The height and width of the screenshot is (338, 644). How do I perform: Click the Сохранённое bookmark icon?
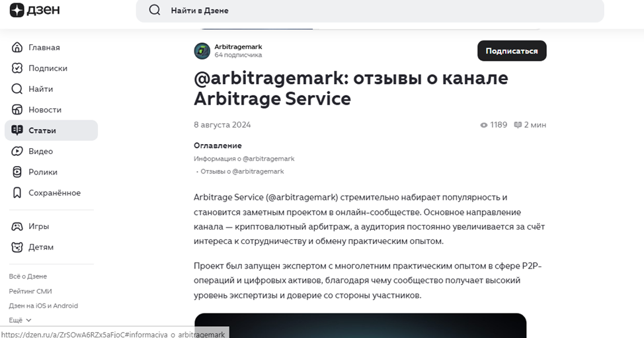(17, 192)
